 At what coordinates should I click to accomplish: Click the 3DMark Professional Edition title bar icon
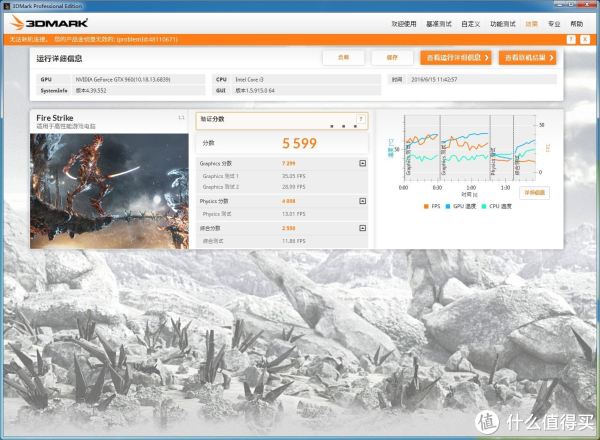click(6, 6)
